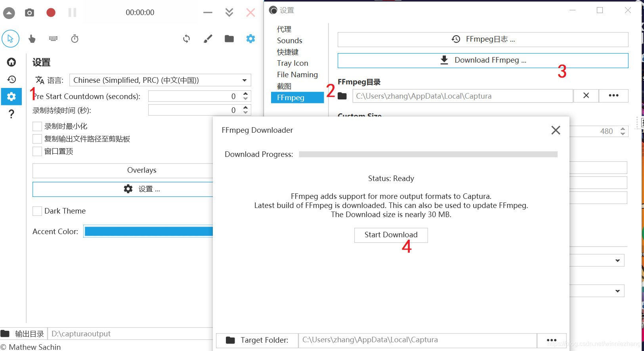The height and width of the screenshot is (351, 644).
Task: Minimize Captura with the dash icon
Action: click(208, 13)
